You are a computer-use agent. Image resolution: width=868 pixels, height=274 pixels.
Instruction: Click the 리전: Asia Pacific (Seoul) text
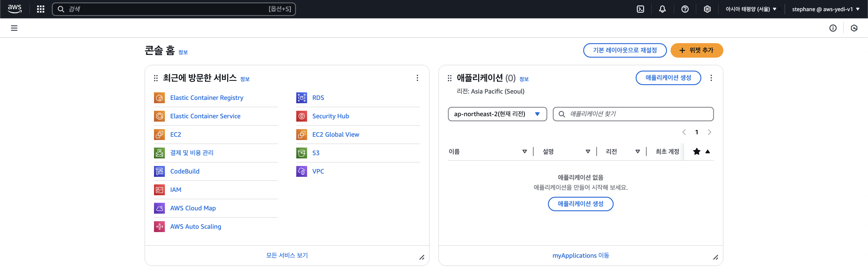coord(490,91)
